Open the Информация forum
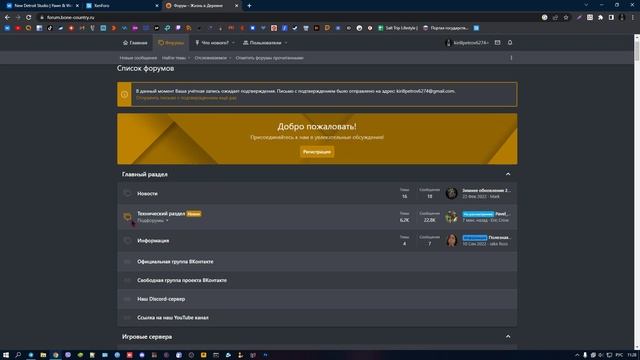640x360 pixels. pos(153,241)
